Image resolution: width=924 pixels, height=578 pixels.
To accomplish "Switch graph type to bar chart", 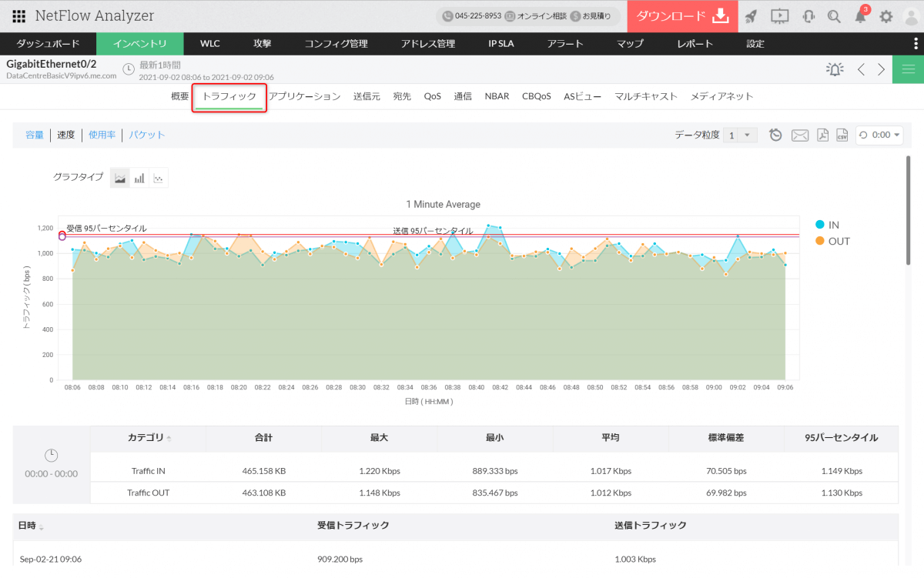I will point(139,178).
